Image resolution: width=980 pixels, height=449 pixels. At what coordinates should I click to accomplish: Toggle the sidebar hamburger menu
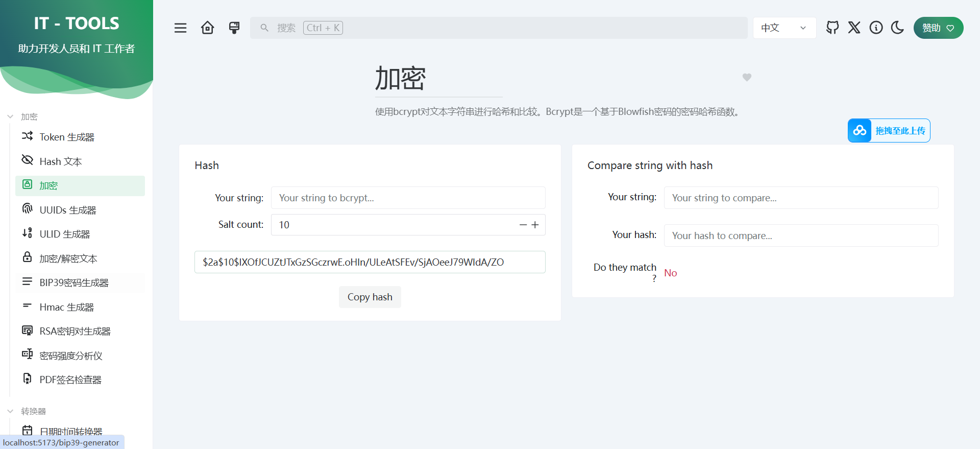(180, 28)
